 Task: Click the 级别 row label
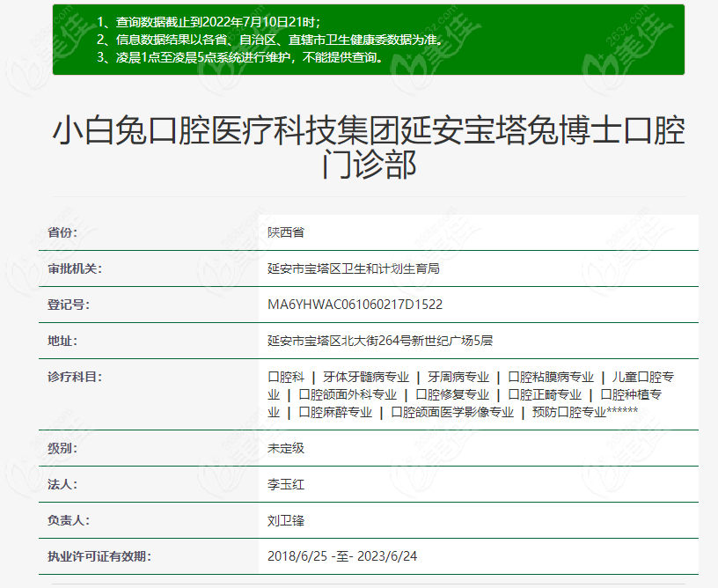pyautogui.click(x=62, y=449)
